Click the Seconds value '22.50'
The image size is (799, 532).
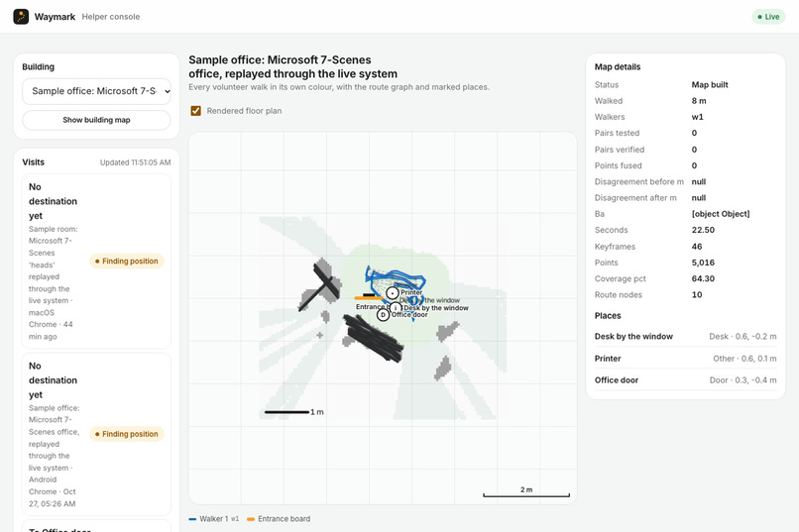(703, 230)
